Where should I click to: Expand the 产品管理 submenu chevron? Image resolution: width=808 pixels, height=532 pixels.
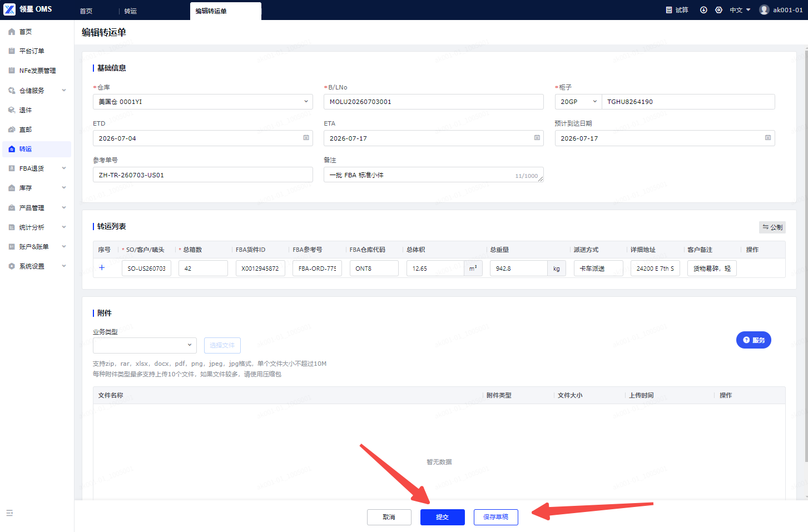point(64,208)
